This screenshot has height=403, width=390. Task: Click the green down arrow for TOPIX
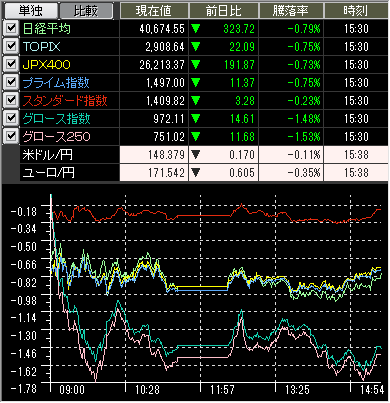coord(196,47)
